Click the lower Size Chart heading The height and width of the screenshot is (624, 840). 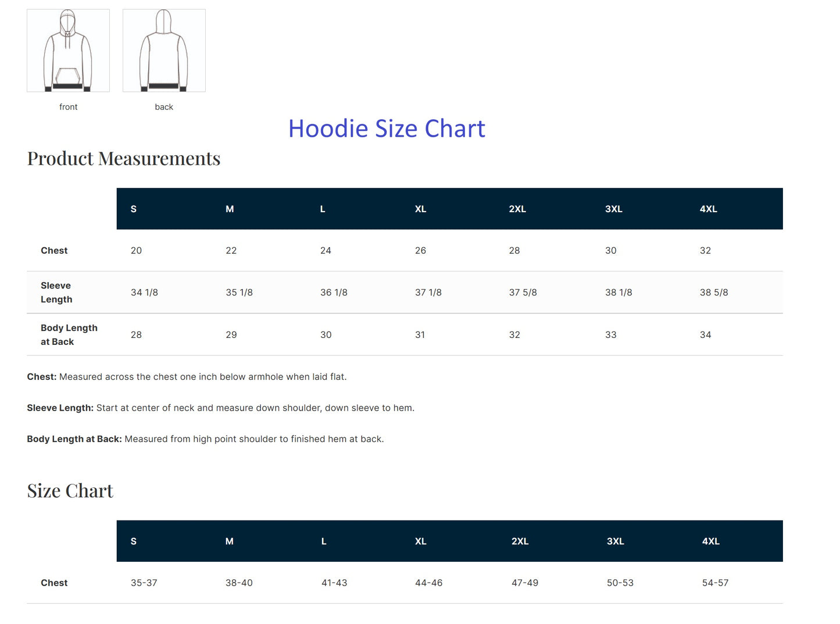pos(70,491)
